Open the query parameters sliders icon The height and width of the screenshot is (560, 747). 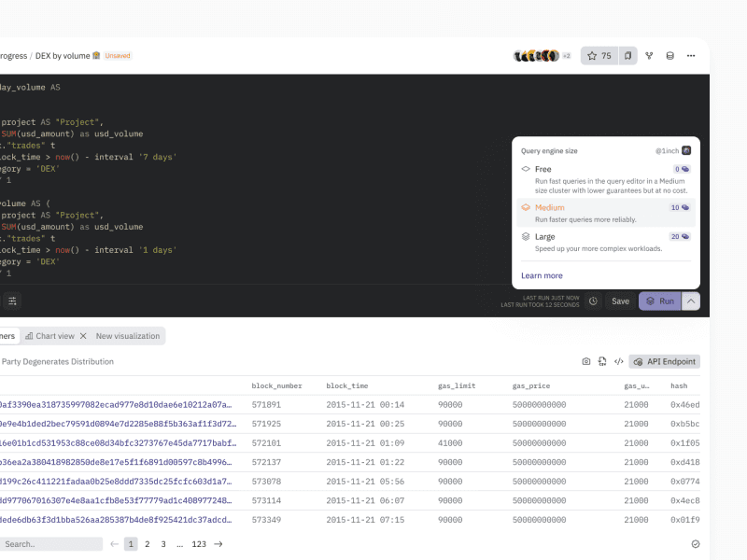[12, 301]
